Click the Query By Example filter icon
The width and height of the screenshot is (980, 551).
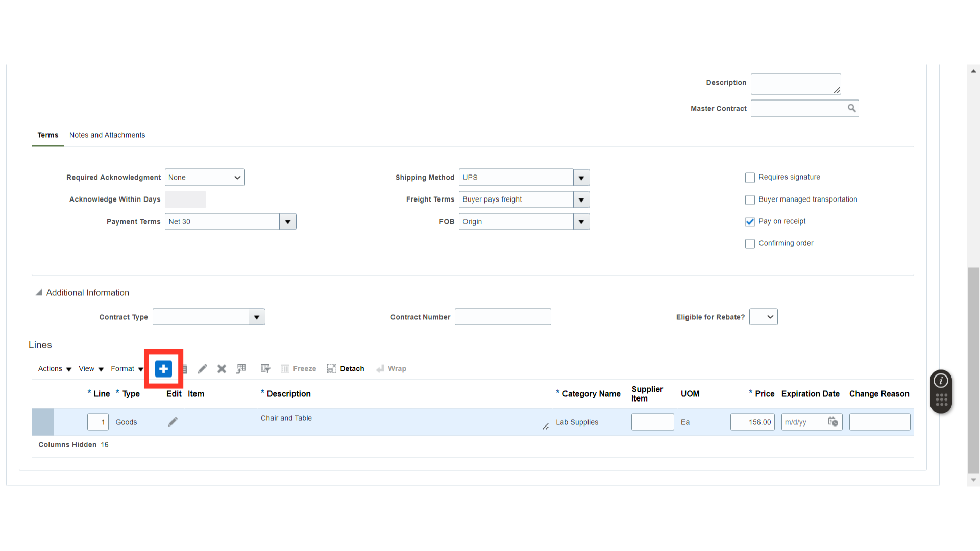[x=265, y=369]
